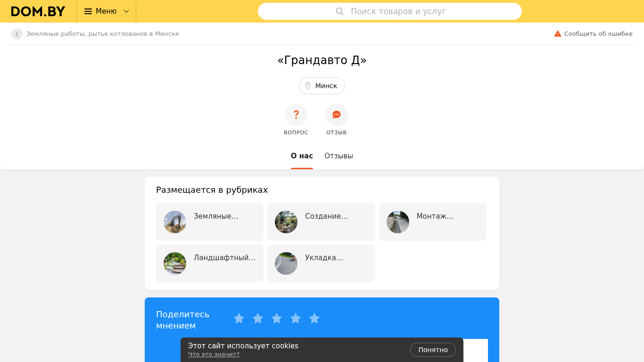Viewport: 644px width, 362px height.
Task: Open the Монтаж… category card
Action: [433, 222]
